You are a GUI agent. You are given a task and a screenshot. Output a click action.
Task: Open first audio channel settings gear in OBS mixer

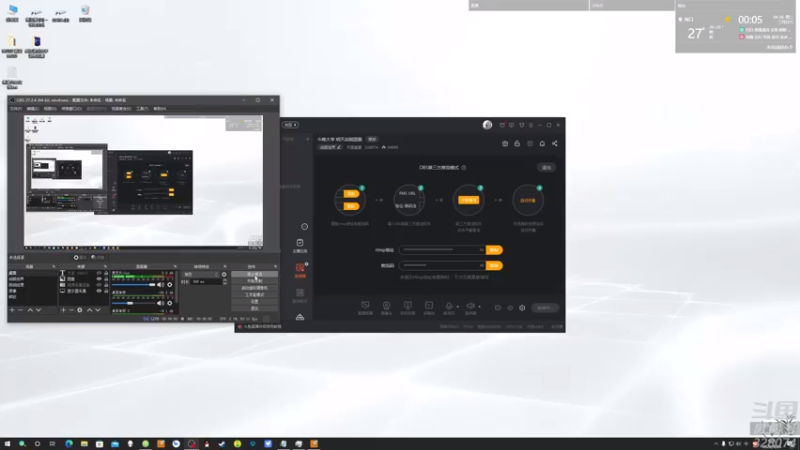pyautogui.click(x=170, y=285)
